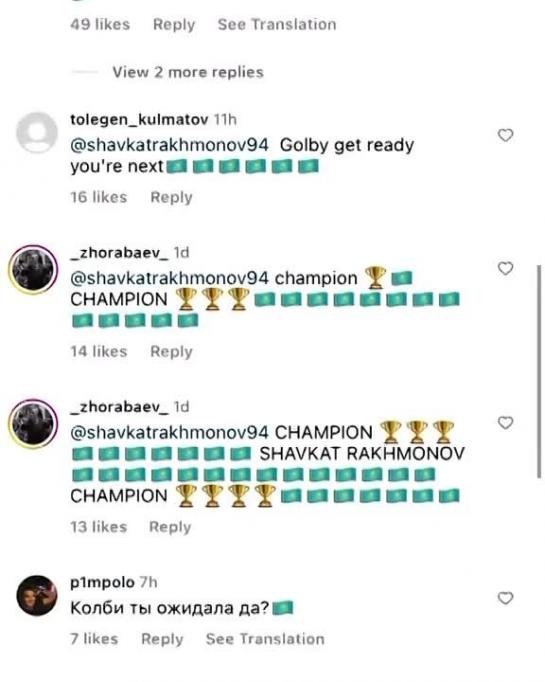Reply to p1mpolo's comment

tap(162, 639)
